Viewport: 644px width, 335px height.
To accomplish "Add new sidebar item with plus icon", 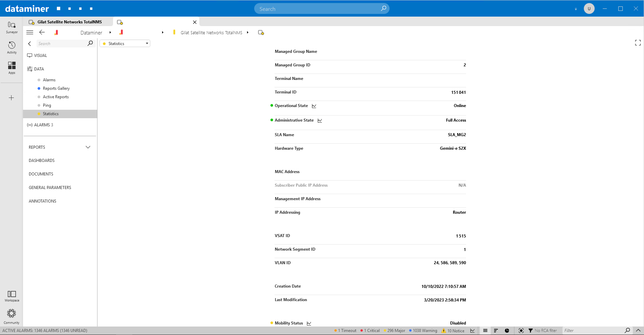I will [12, 98].
